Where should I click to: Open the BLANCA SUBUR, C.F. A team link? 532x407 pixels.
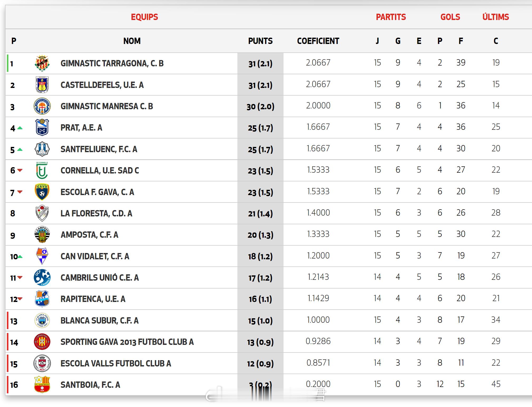(99, 321)
